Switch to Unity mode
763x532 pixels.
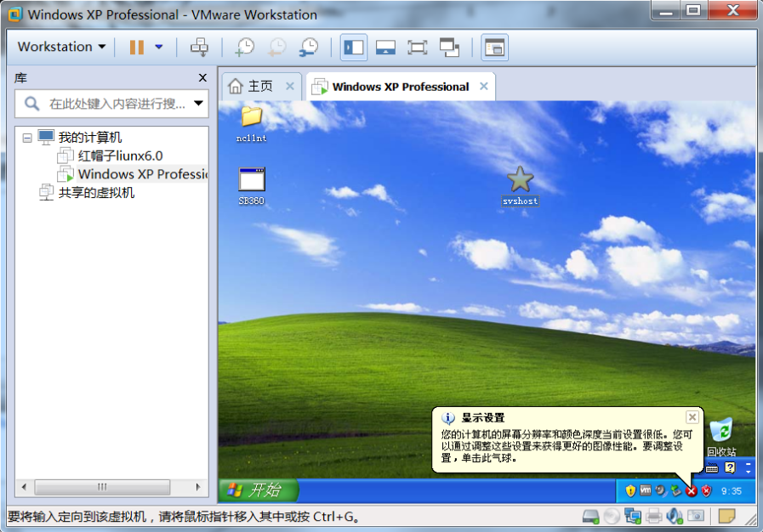(449, 48)
